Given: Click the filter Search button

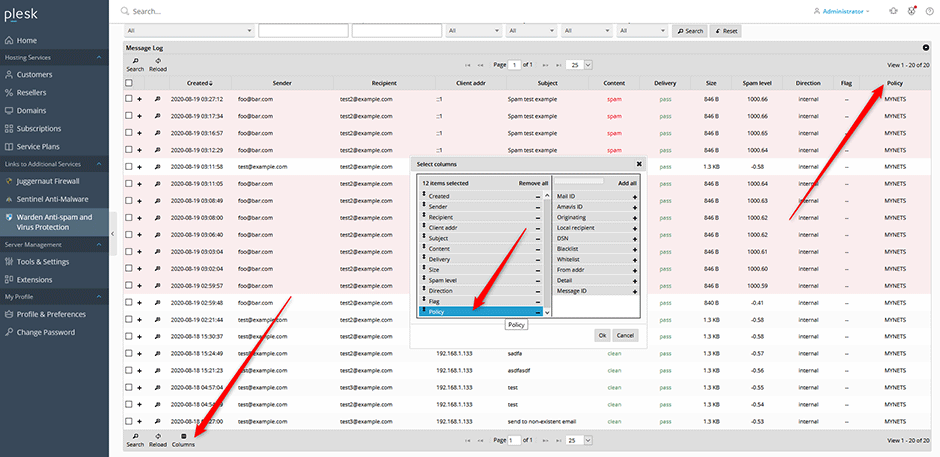Looking at the screenshot, I should coord(689,31).
